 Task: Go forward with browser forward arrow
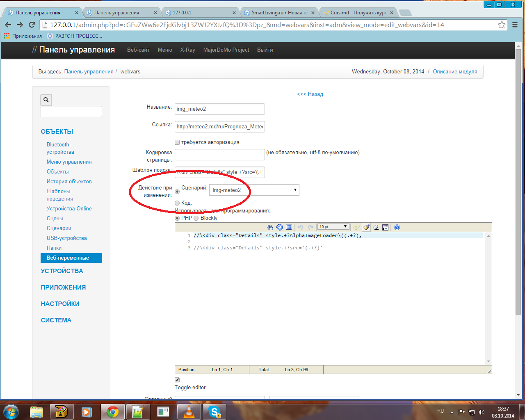coord(20,25)
